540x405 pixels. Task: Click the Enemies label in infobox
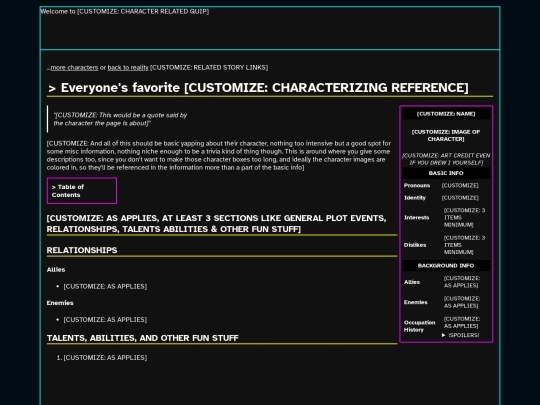point(416,302)
